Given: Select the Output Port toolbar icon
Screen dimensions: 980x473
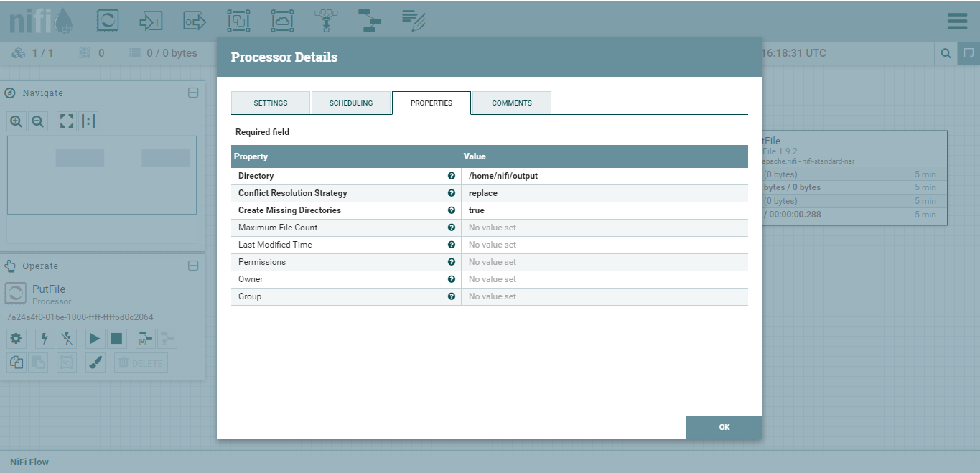Looking at the screenshot, I should [195, 21].
